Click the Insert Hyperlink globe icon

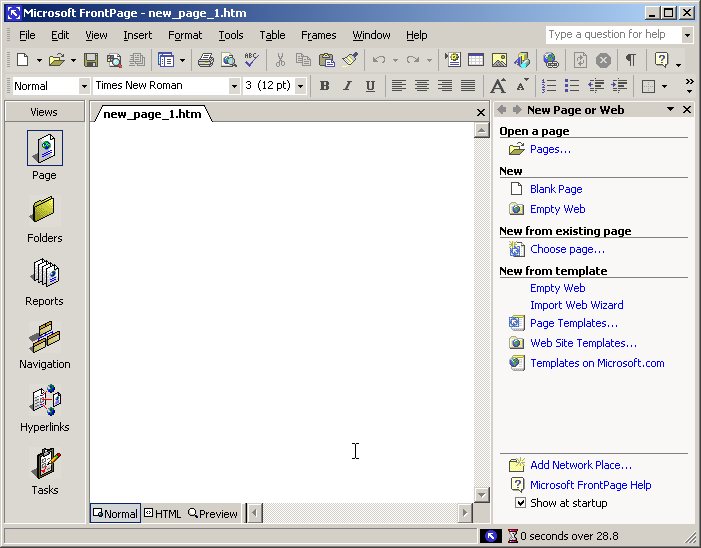pyautogui.click(x=550, y=59)
